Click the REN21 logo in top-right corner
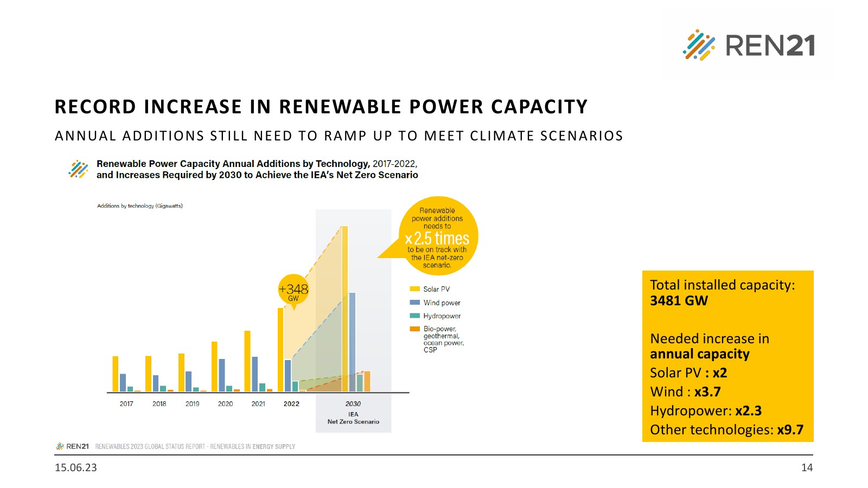868x488 pixels. (749, 44)
